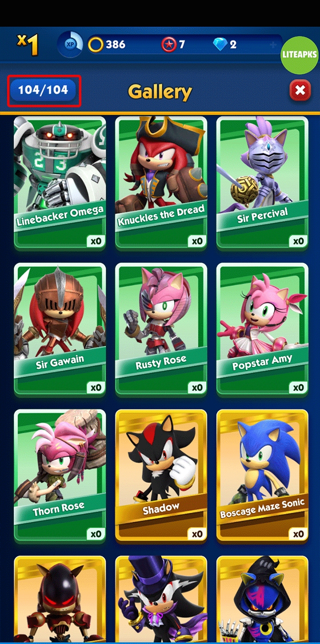Tap the top-hat Shadow card in the bottom row
The width and height of the screenshot is (320, 644).
point(161,599)
